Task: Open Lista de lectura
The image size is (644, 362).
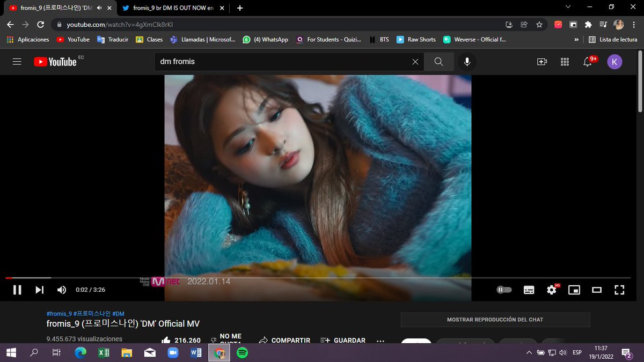Action: [612, 40]
